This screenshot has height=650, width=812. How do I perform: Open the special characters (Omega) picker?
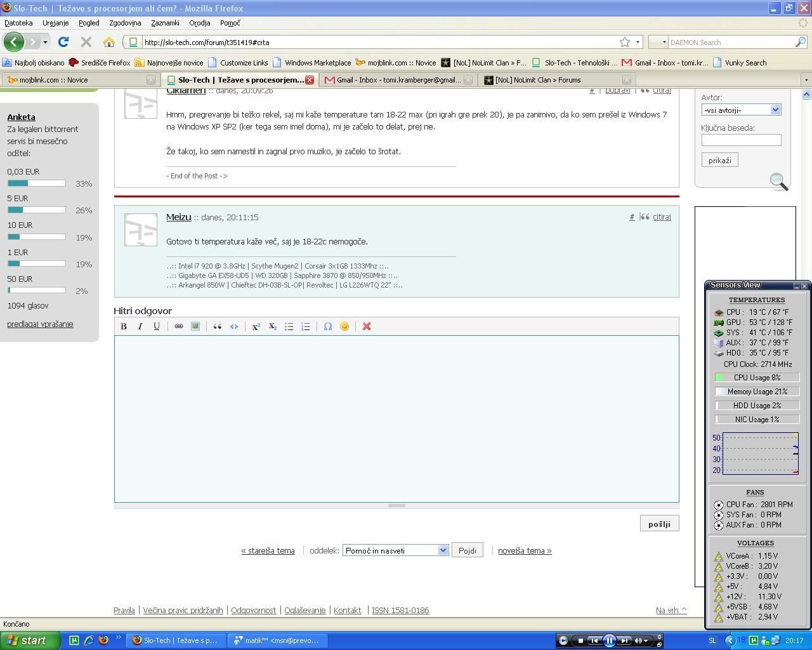click(x=328, y=326)
